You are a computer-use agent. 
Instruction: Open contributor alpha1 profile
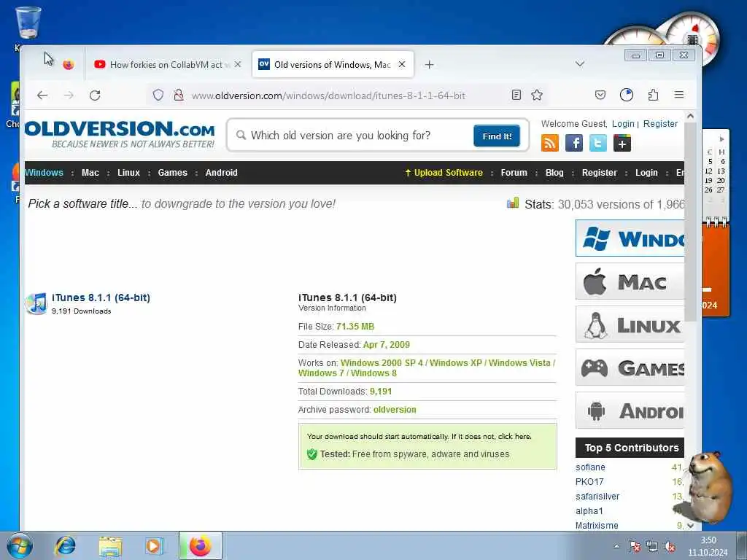click(x=589, y=511)
